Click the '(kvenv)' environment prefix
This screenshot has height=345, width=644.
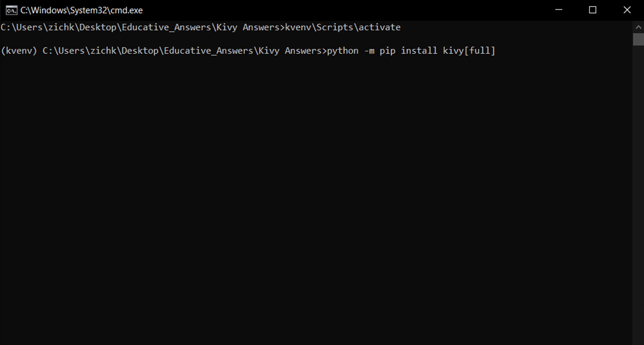click(19, 51)
